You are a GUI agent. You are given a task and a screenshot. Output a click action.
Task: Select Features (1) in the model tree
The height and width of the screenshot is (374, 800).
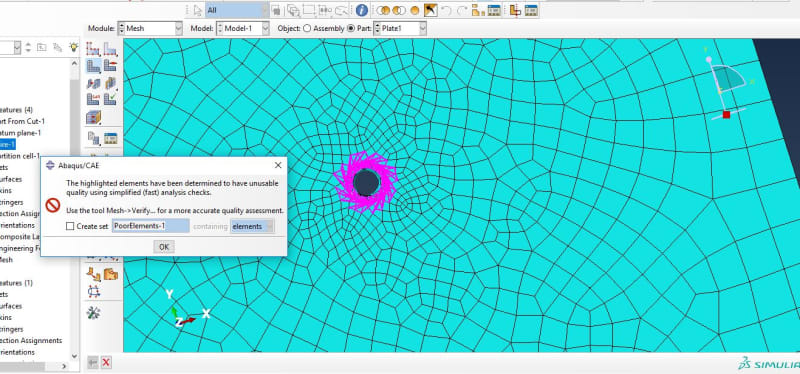pyautogui.click(x=16, y=283)
